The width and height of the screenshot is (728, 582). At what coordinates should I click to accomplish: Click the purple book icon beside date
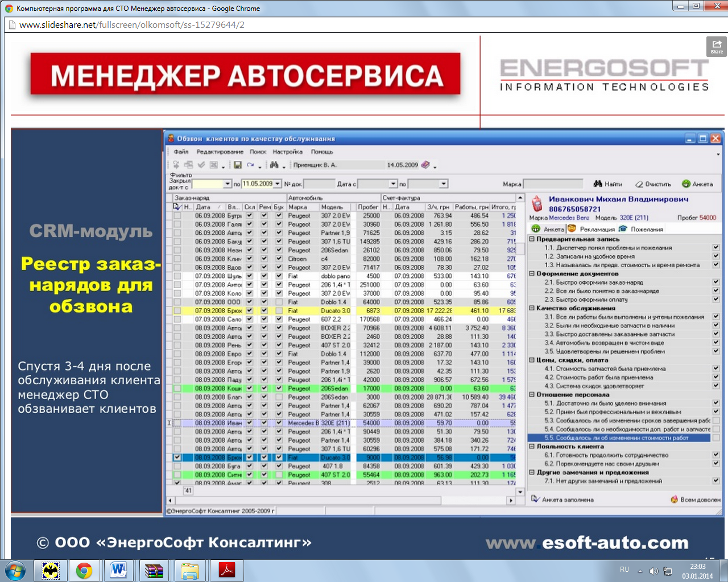pos(425,165)
